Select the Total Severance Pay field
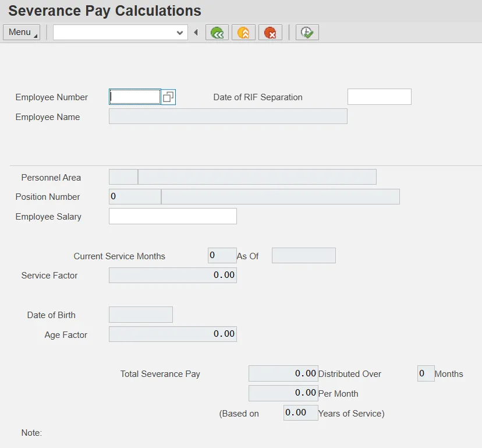The height and width of the screenshot is (448, 482). (283, 373)
